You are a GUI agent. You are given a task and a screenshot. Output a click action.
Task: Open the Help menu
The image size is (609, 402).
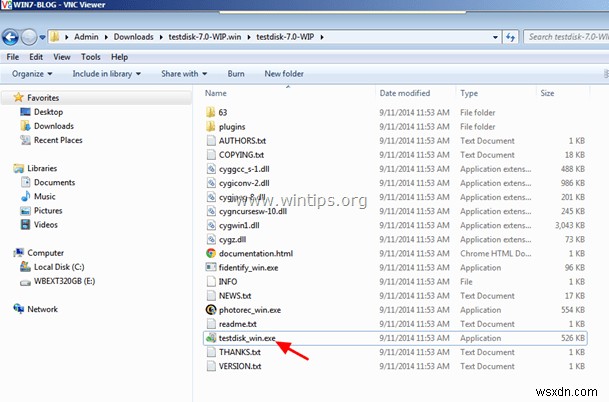119,57
